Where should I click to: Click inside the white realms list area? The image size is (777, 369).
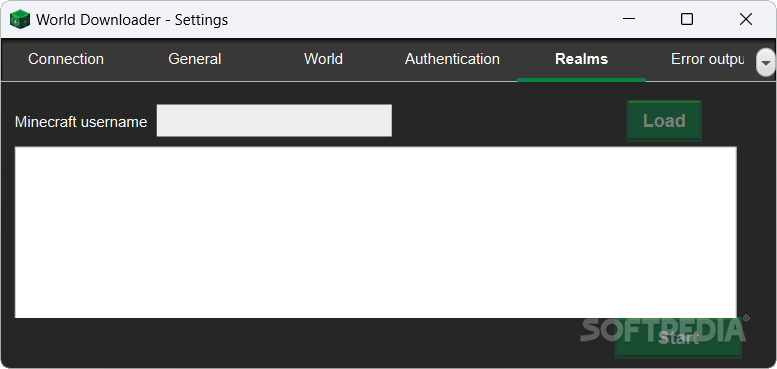376,232
